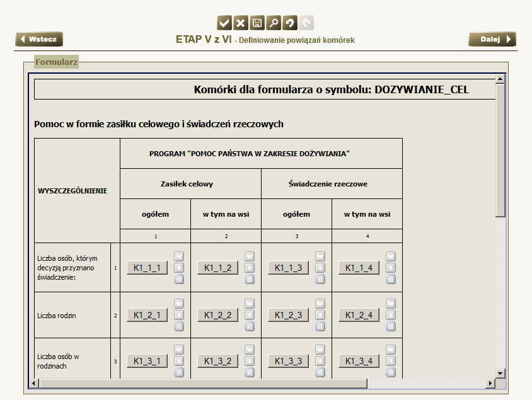Click the 'w' icon beside K1_1_1

point(179,256)
